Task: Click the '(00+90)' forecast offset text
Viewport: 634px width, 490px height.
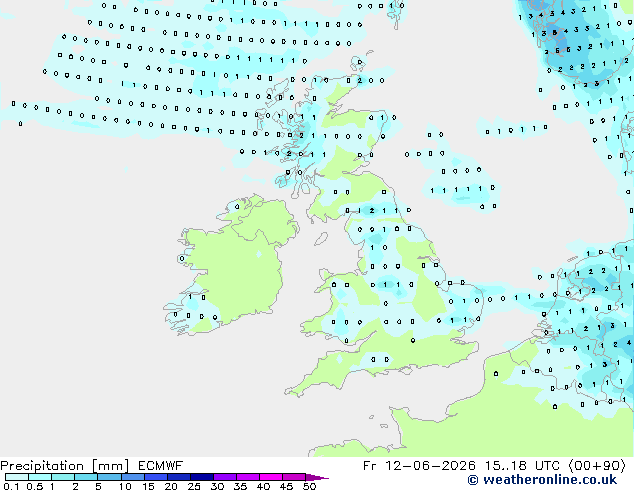Action: [x=597, y=466]
